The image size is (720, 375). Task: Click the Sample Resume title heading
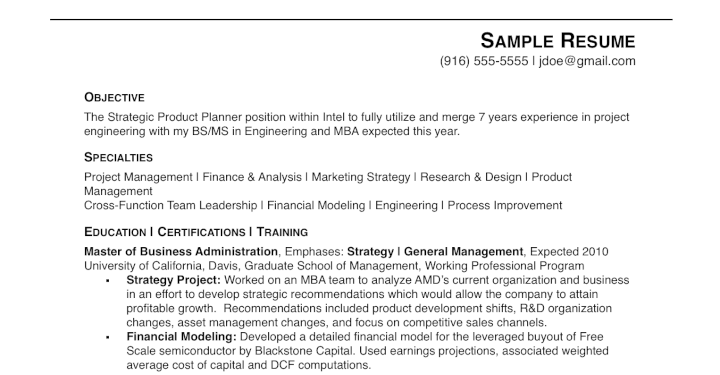pyautogui.click(x=557, y=41)
